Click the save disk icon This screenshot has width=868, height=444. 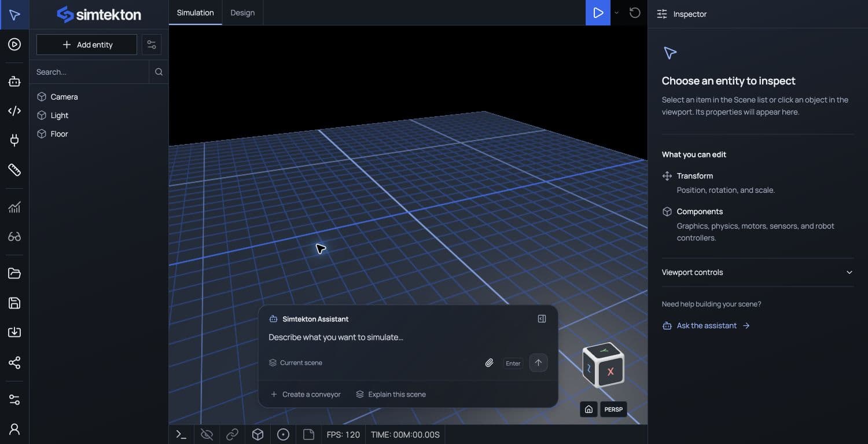click(x=14, y=303)
